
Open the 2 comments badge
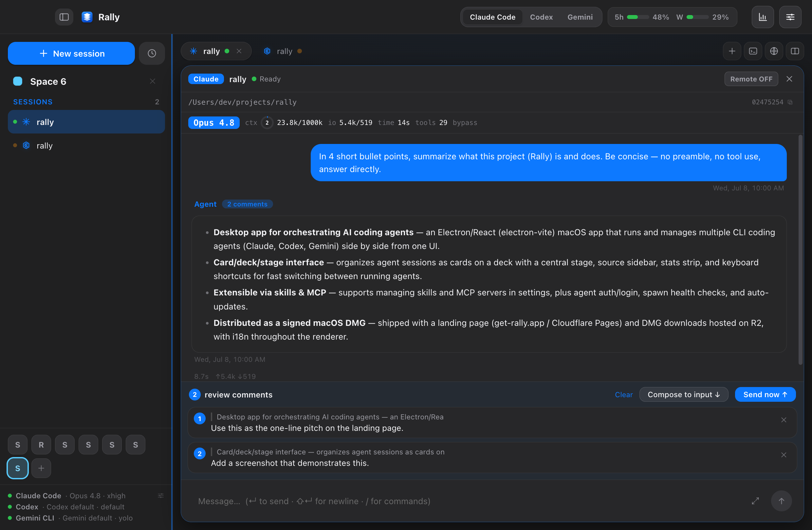[x=247, y=204]
